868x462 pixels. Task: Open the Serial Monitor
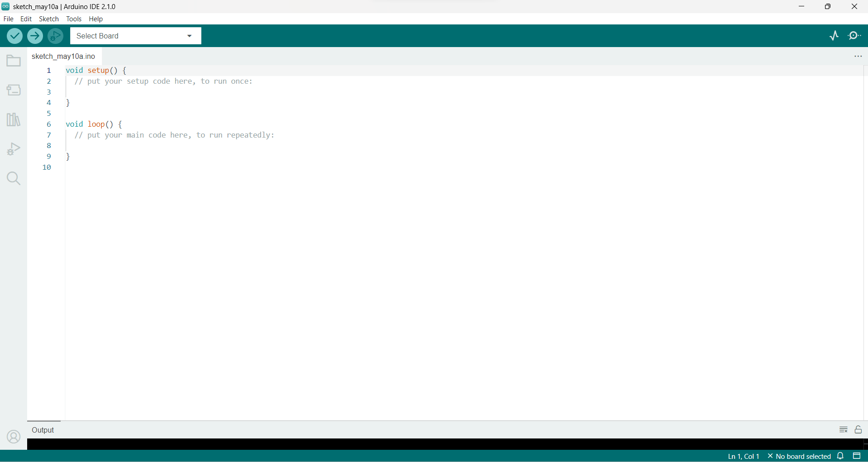pyautogui.click(x=854, y=36)
